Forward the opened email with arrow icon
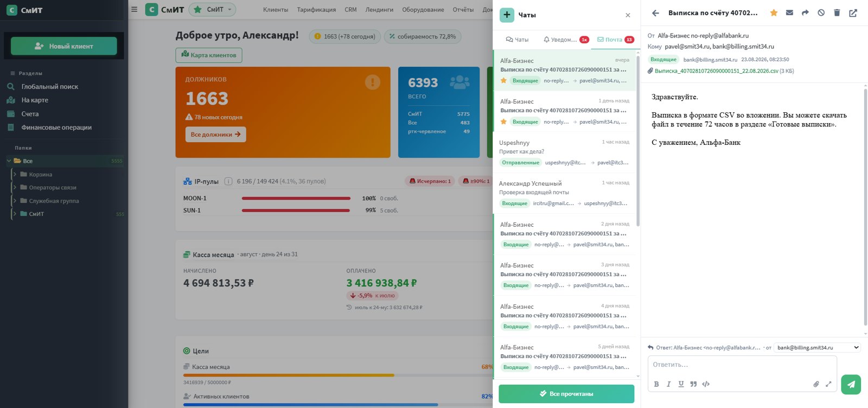This screenshot has width=868, height=408. pyautogui.click(x=805, y=12)
